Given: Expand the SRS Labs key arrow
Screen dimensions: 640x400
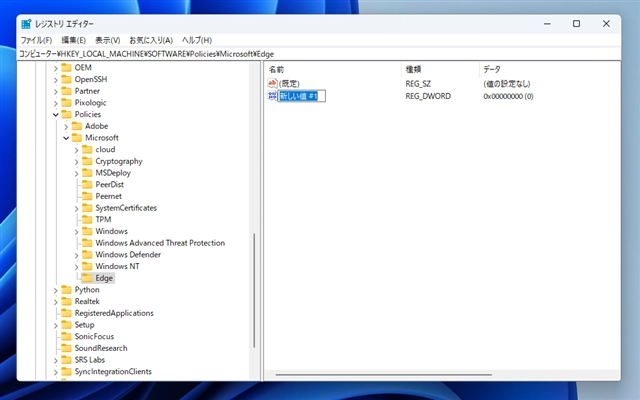Looking at the screenshot, I should pyautogui.click(x=56, y=360).
